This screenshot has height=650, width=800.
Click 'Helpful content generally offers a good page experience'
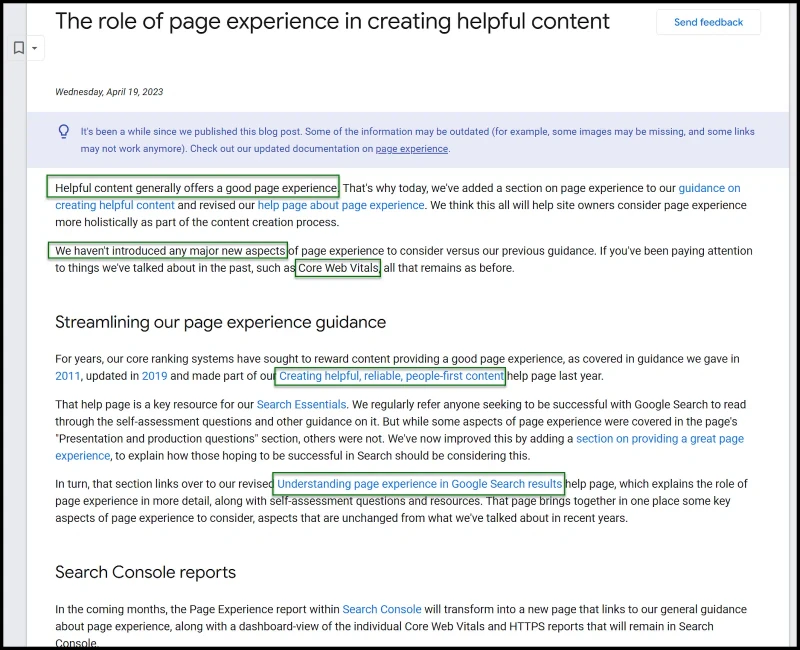(x=196, y=188)
